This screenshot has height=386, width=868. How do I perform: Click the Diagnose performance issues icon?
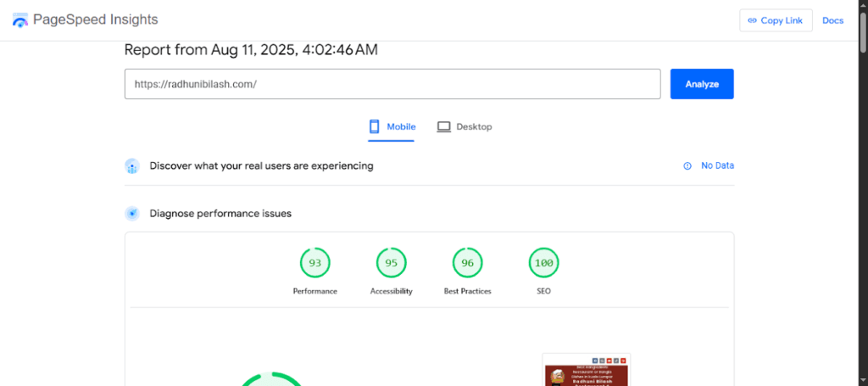(x=132, y=213)
